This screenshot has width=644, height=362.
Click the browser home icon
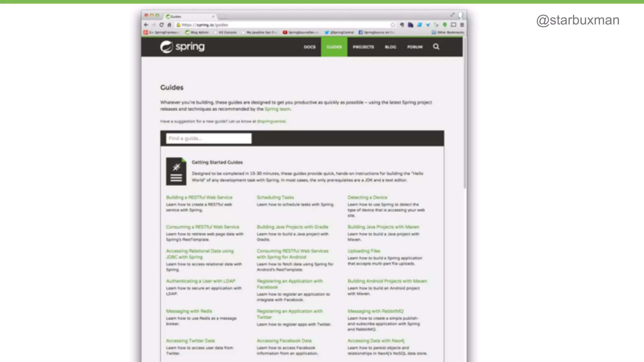pos(169,25)
